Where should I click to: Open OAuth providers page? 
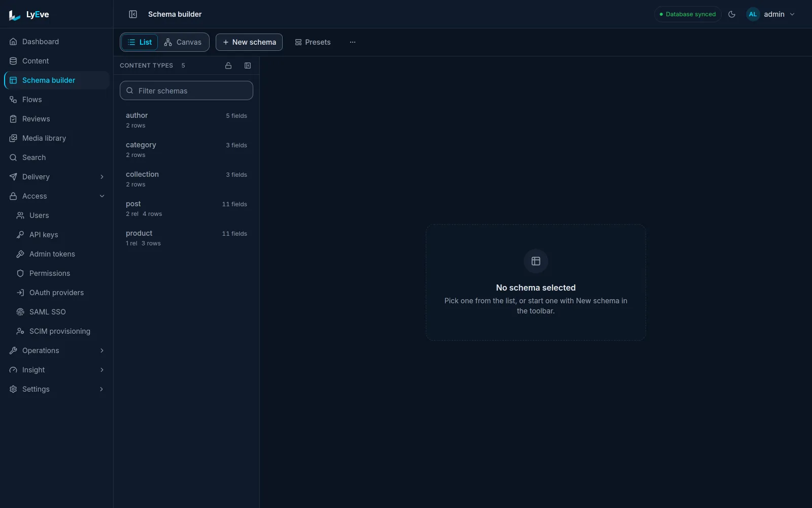point(60,293)
